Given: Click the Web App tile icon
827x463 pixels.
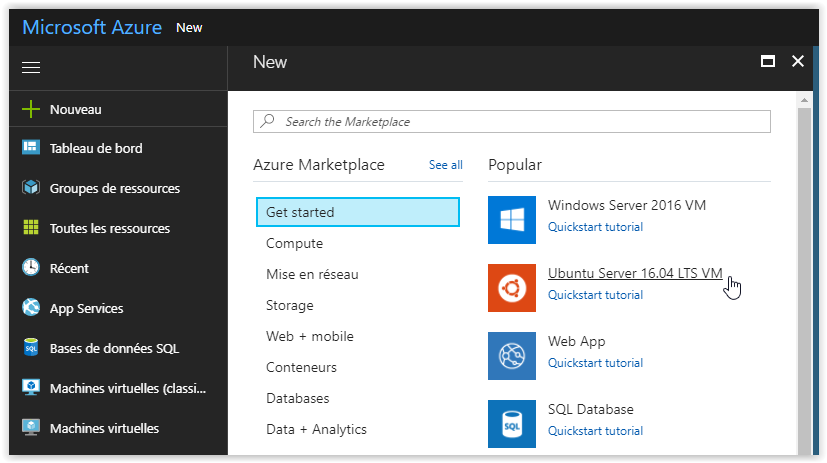Looking at the screenshot, I should [x=512, y=356].
